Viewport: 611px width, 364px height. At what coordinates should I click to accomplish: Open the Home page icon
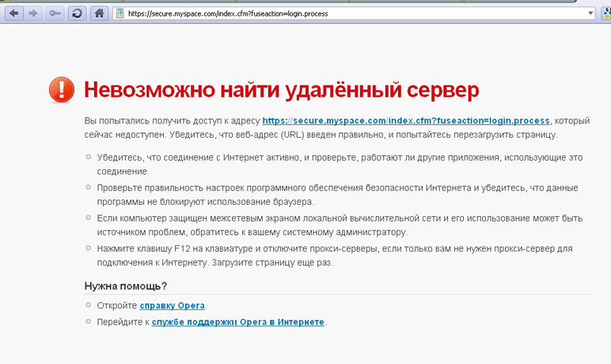pos(99,13)
